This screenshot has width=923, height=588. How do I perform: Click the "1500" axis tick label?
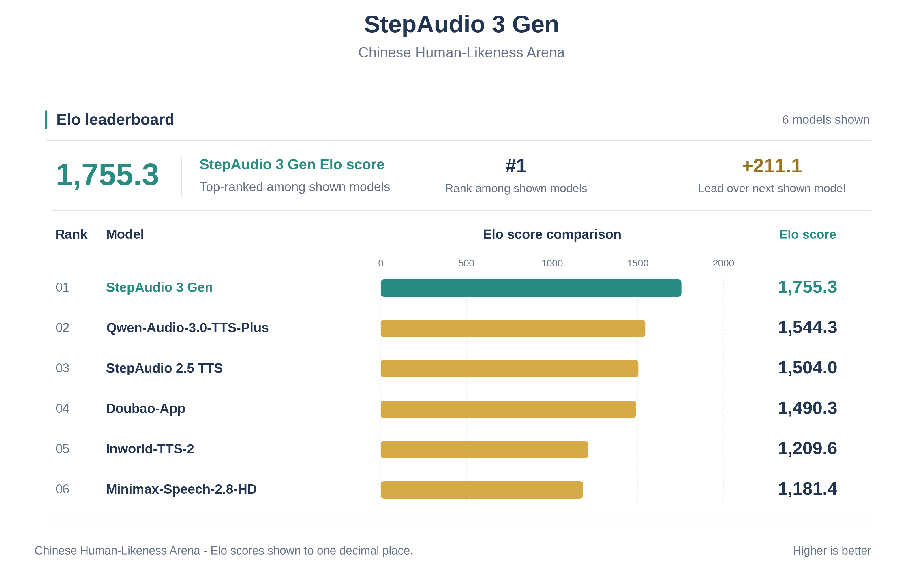point(638,263)
